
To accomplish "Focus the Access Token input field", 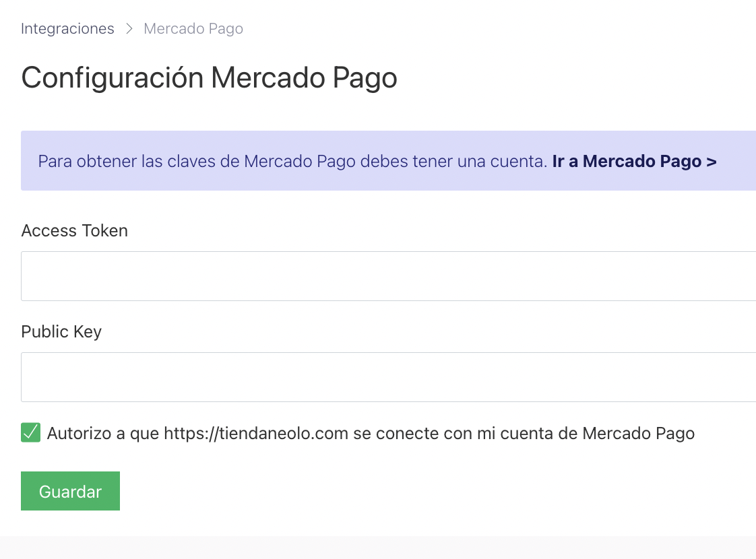I will coord(389,276).
